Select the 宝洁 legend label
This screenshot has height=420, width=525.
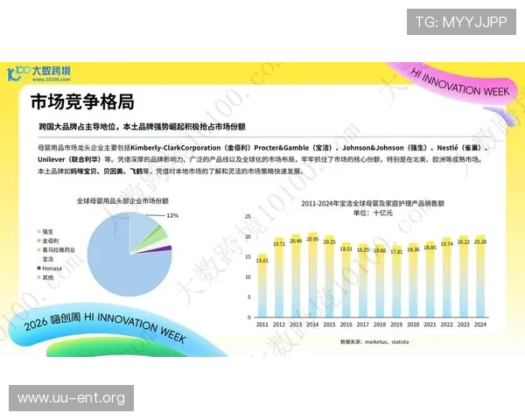[48, 259]
